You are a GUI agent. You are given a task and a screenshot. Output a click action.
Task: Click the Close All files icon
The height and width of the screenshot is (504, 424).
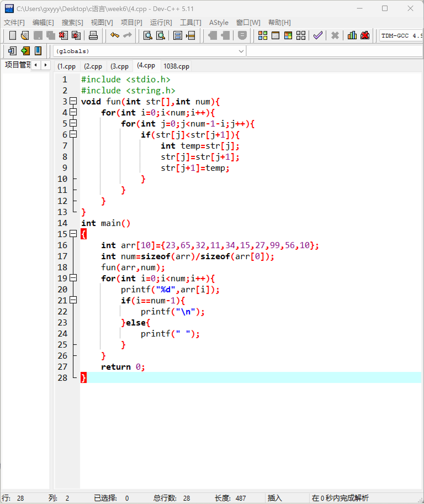76,35
